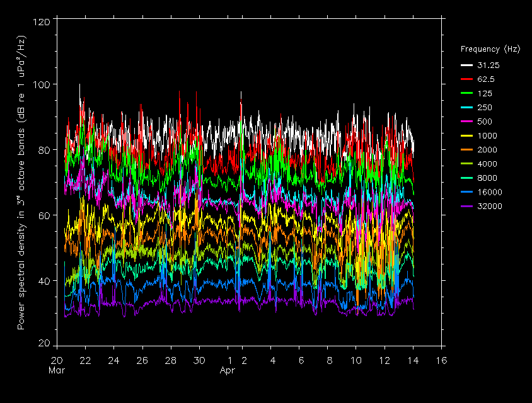
Task: Select the Mar month label on x-axis
Action: click(x=57, y=371)
